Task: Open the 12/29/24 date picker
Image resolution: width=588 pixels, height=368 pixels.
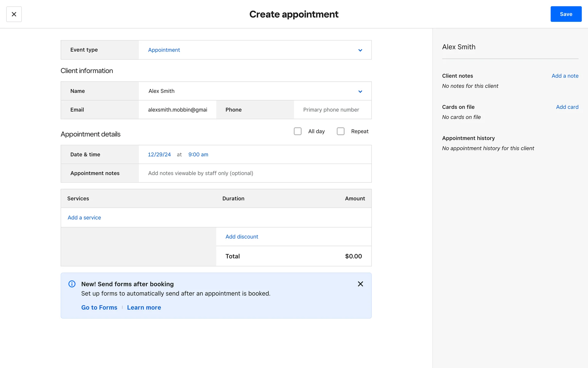Action: coord(159,155)
